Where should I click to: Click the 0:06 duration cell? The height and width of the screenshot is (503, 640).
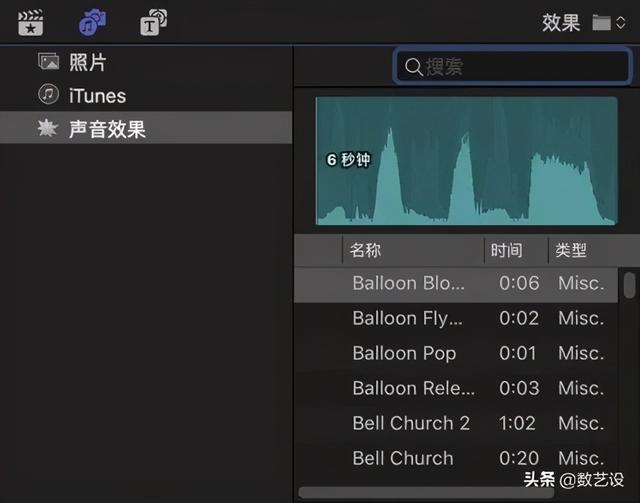519,283
